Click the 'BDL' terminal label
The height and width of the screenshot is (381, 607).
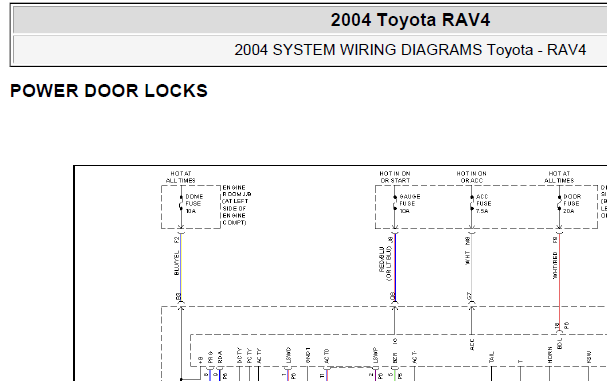pos(559,343)
